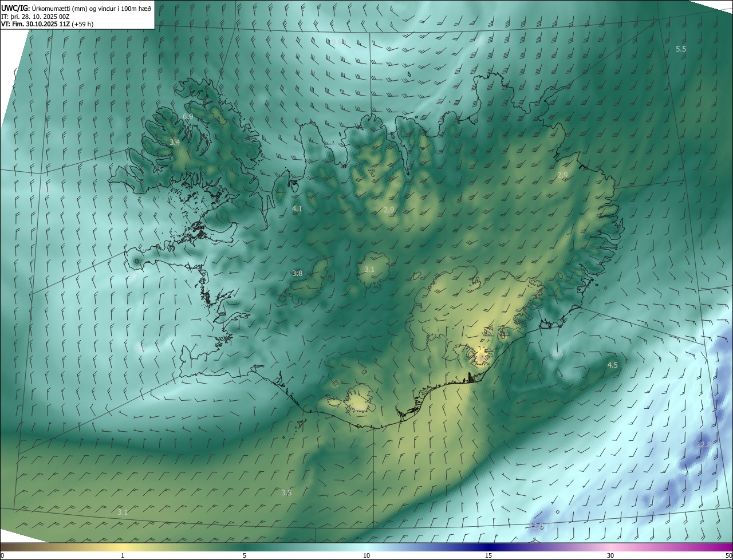
Task: Click the 4.1 value label on the map
Action: 297,209
